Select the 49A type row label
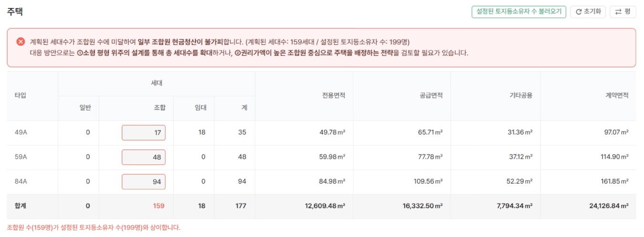Screen dimensions: 644x237 click(21, 133)
